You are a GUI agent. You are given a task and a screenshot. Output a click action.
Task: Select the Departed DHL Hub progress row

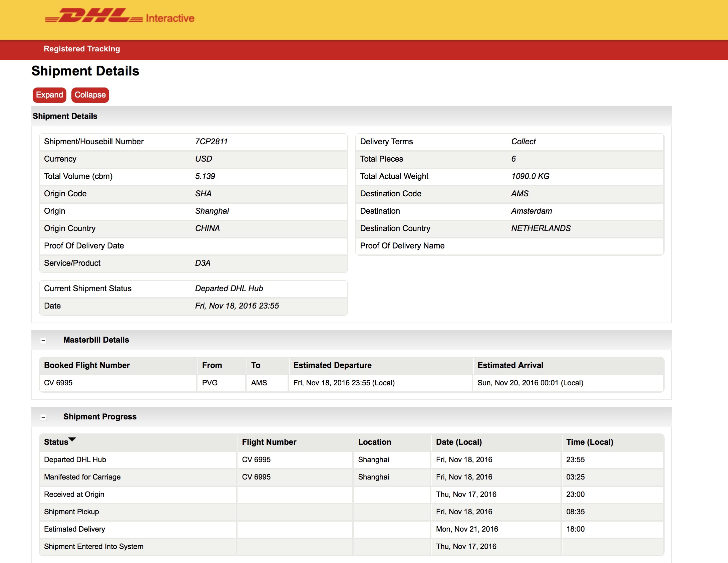pos(75,460)
